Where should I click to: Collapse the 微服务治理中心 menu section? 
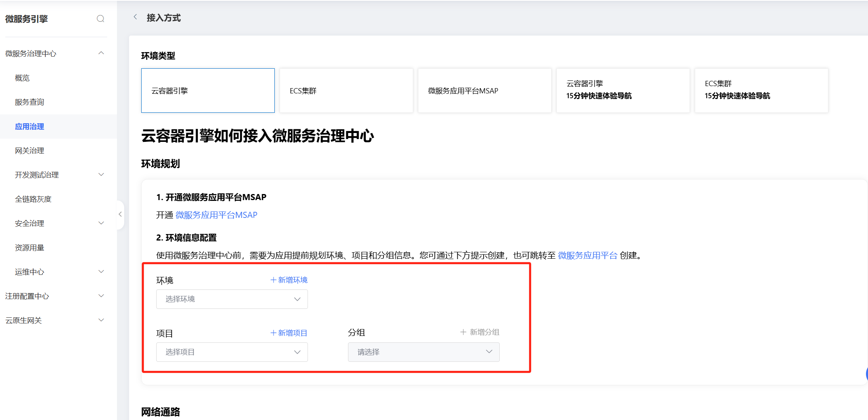point(101,53)
